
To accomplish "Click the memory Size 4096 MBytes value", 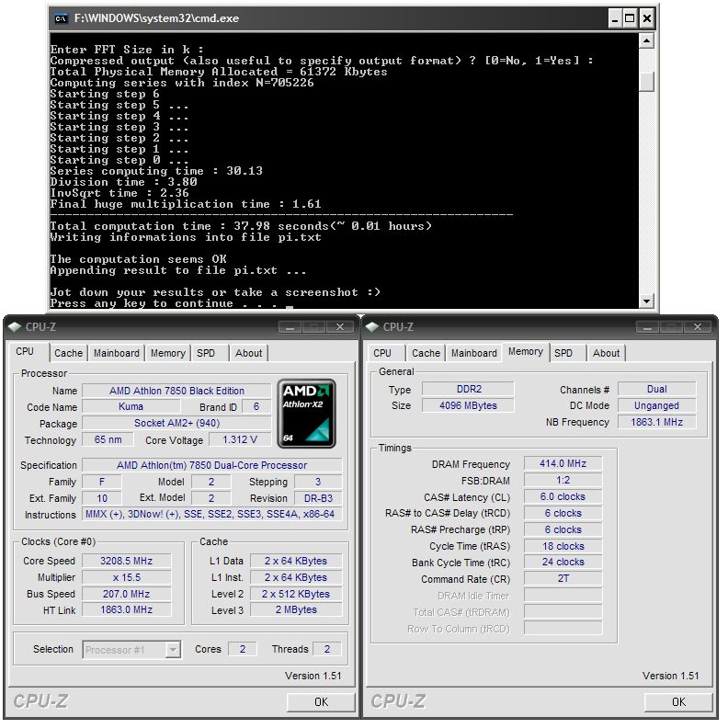I will tap(468, 405).
